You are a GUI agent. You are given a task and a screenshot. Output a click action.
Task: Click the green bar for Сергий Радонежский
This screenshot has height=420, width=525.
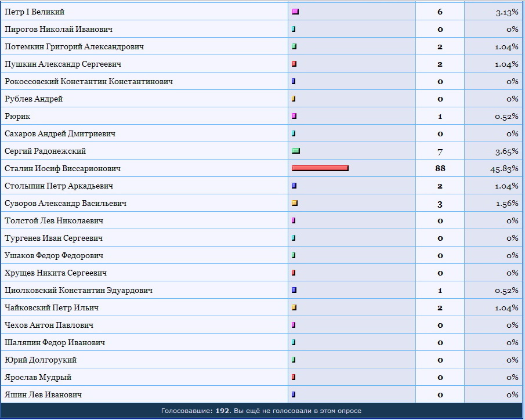pos(295,151)
